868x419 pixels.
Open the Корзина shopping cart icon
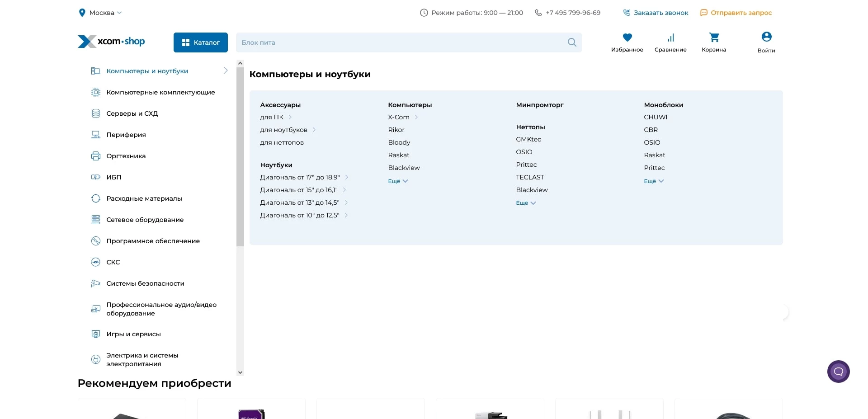[x=714, y=38]
